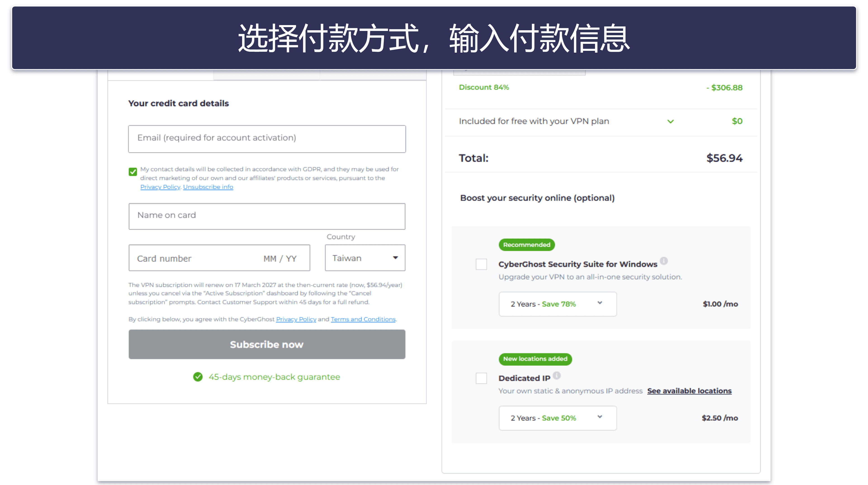This screenshot has width=868, height=485.
Task: Click the Subscribe now button
Action: coord(267,344)
